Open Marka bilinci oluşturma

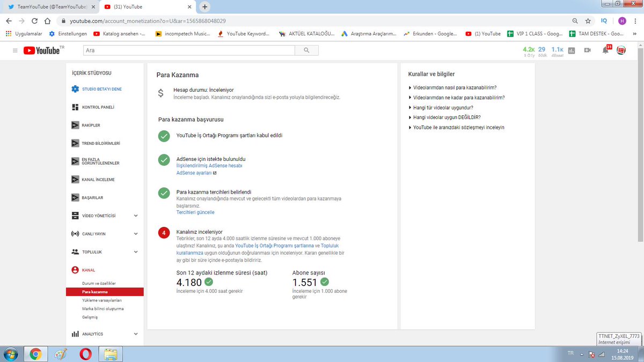click(x=103, y=309)
